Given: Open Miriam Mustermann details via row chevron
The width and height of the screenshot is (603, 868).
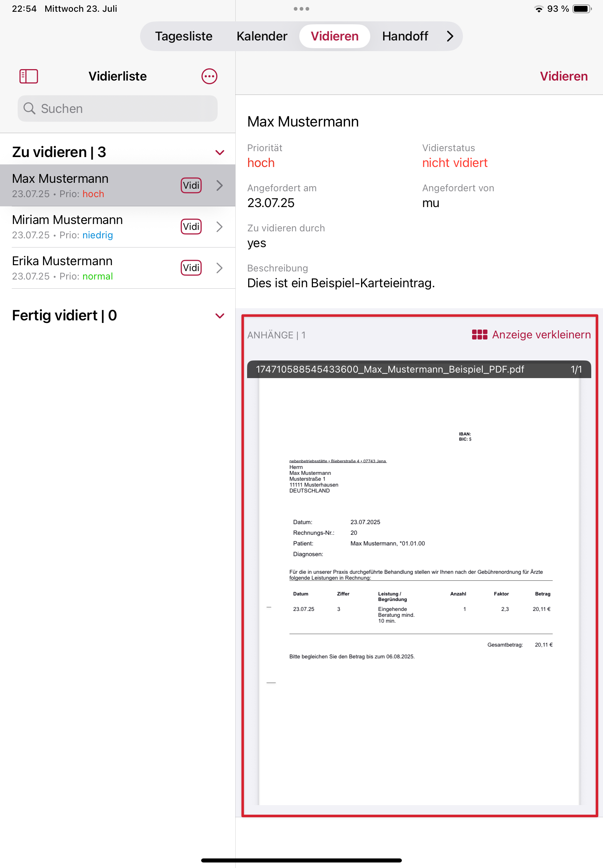Looking at the screenshot, I should coord(220,227).
